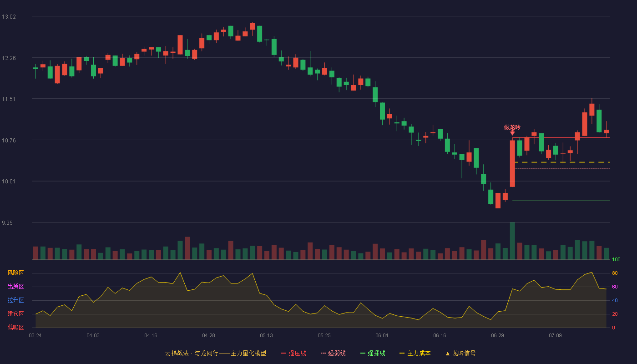Image resolution: width=637 pixels, height=364 pixels.
Task: Click the 12.26 price axis label
Action: click(9, 58)
